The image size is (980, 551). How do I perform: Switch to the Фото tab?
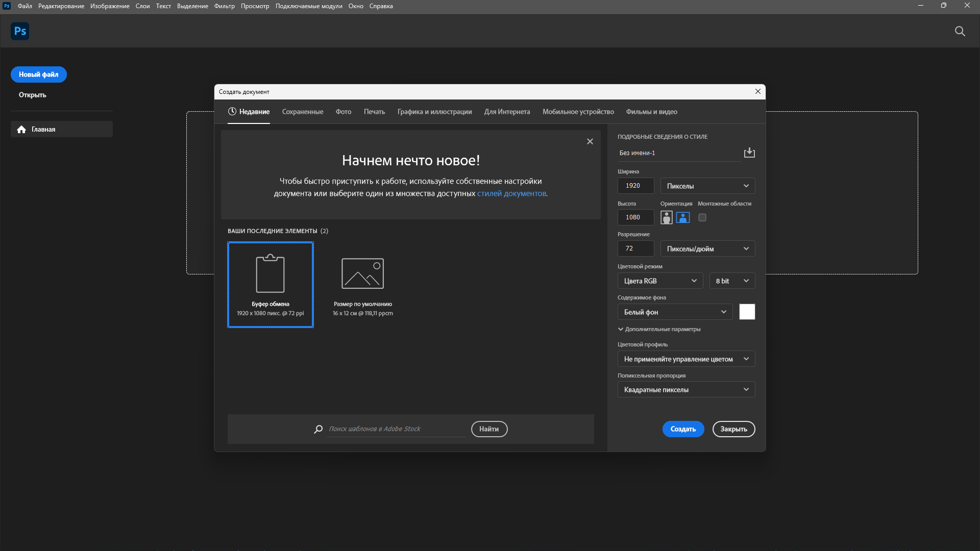(x=343, y=112)
